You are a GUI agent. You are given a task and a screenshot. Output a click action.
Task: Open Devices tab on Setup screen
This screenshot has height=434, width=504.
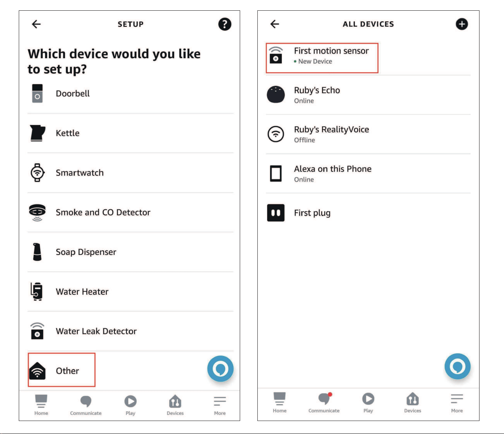click(175, 405)
